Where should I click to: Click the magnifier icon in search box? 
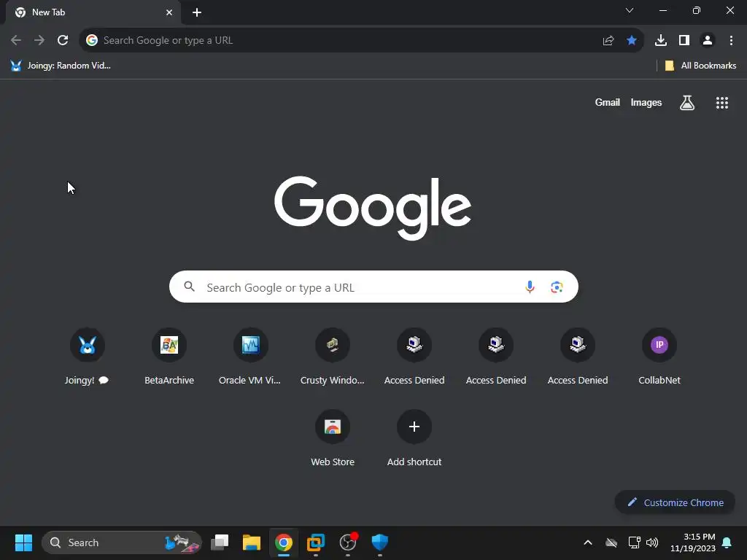click(x=189, y=287)
